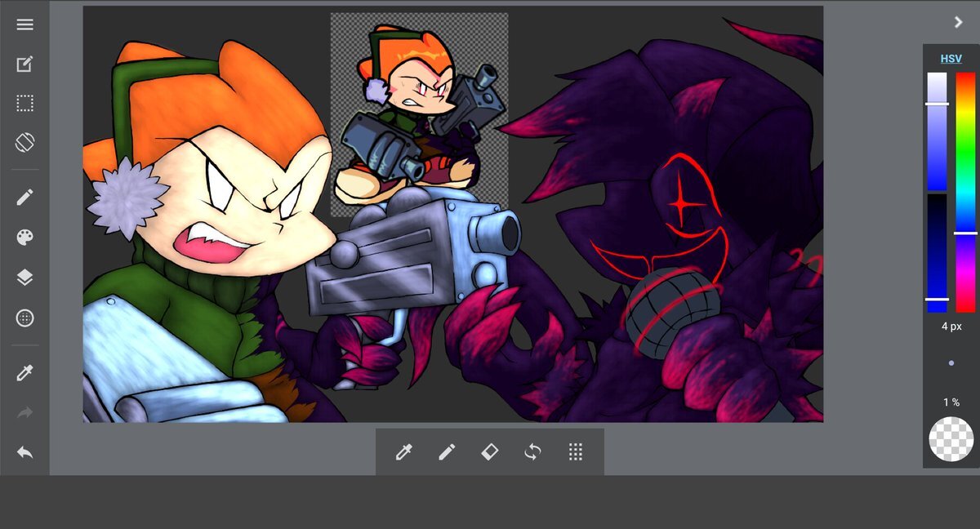The image size is (980, 529).
Task: Tap the brush size preview dot
Action: pos(951,362)
